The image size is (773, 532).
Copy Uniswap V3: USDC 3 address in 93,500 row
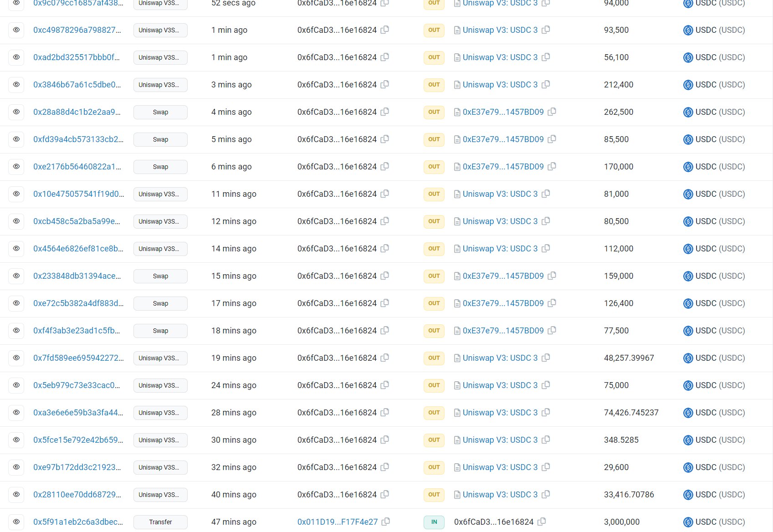pyautogui.click(x=546, y=30)
